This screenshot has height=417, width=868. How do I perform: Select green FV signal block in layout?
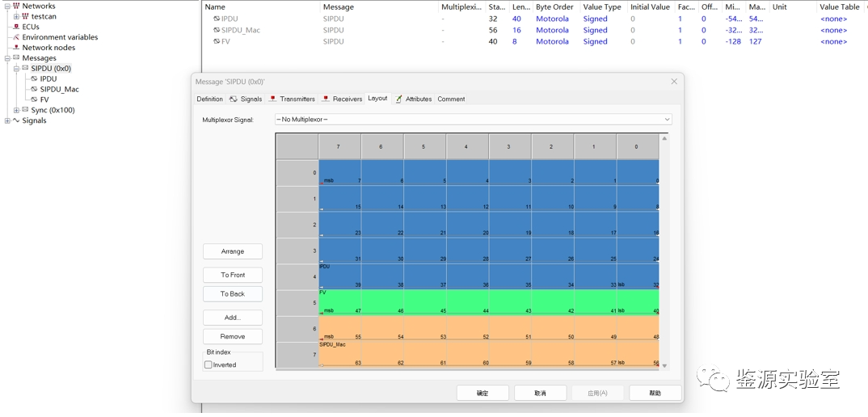488,301
